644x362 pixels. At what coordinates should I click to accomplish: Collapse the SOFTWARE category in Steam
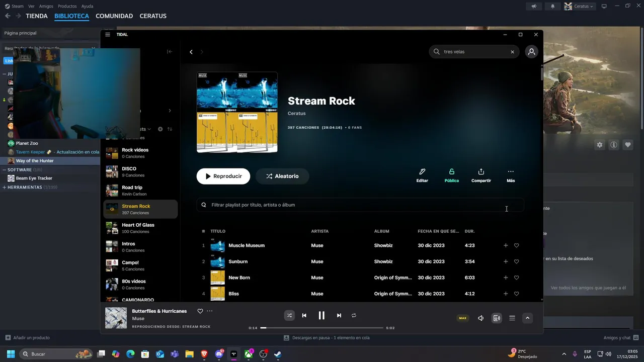coord(5,169)
